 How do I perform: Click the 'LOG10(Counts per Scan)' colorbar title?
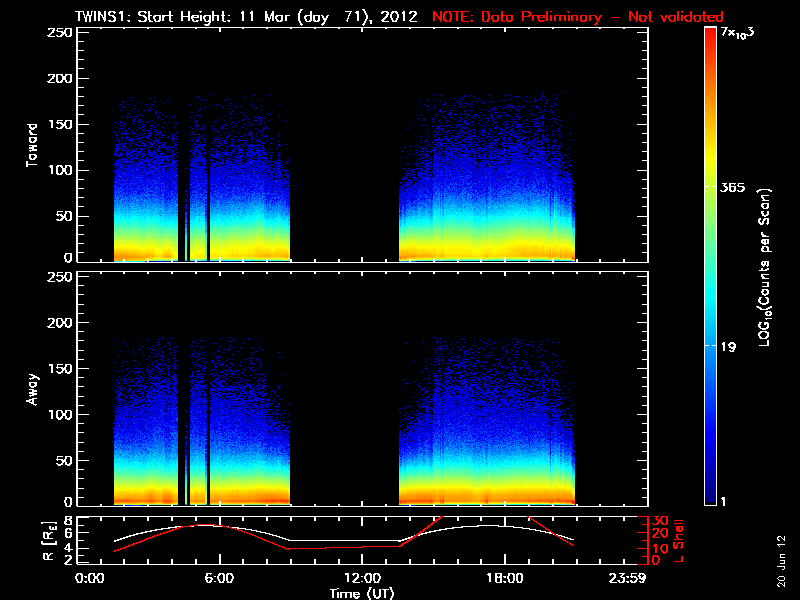(x=764, y=267)
